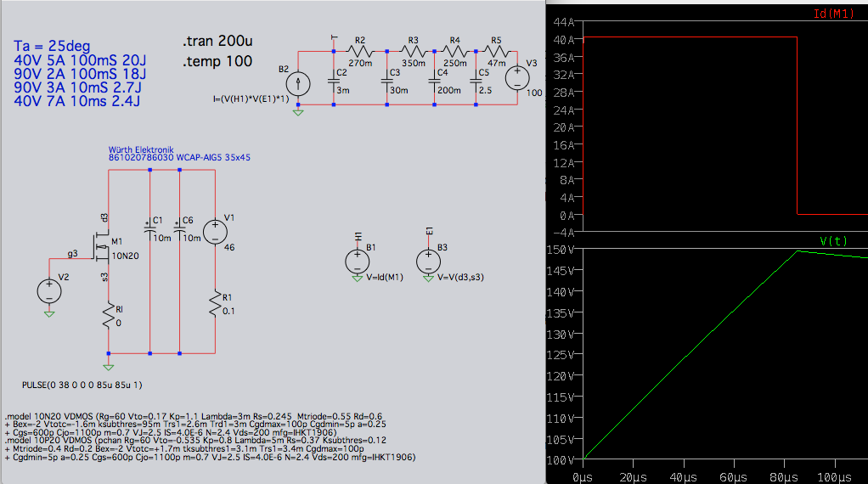
Task: Click the ground symbol beneath B1
Action: pyautogui.click(x=357, y=279)
